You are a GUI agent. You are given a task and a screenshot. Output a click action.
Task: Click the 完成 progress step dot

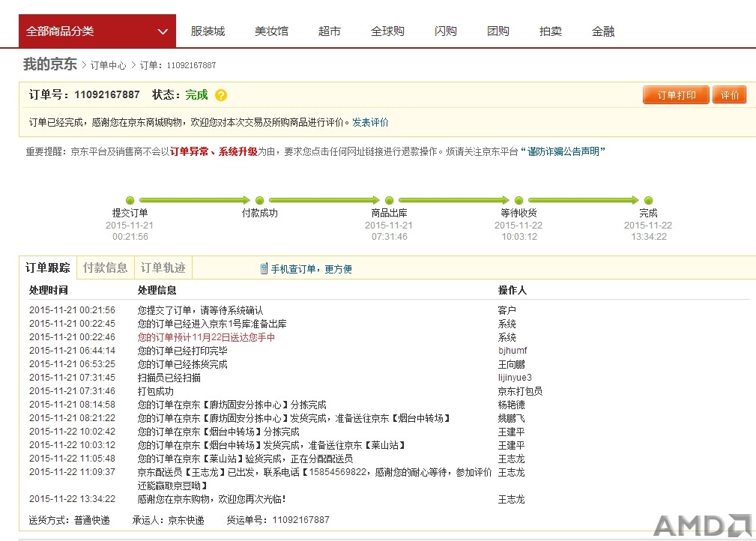649,200
